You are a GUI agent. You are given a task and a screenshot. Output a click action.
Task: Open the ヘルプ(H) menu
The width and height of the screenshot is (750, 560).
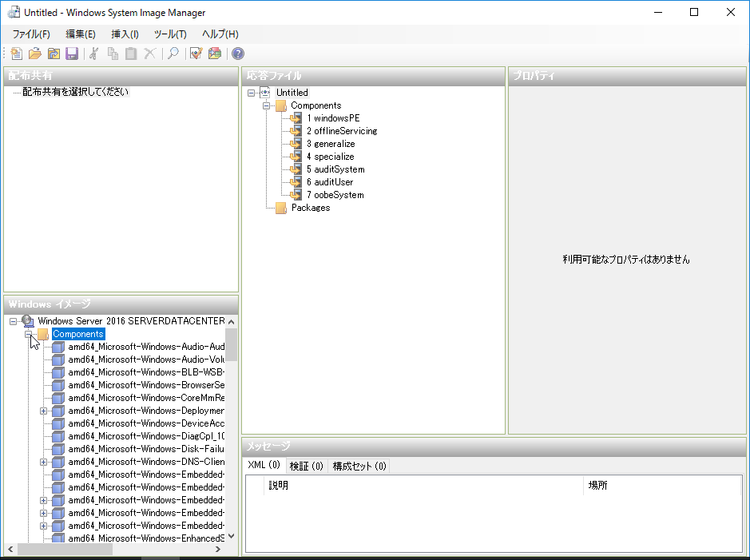coord(220,34)
